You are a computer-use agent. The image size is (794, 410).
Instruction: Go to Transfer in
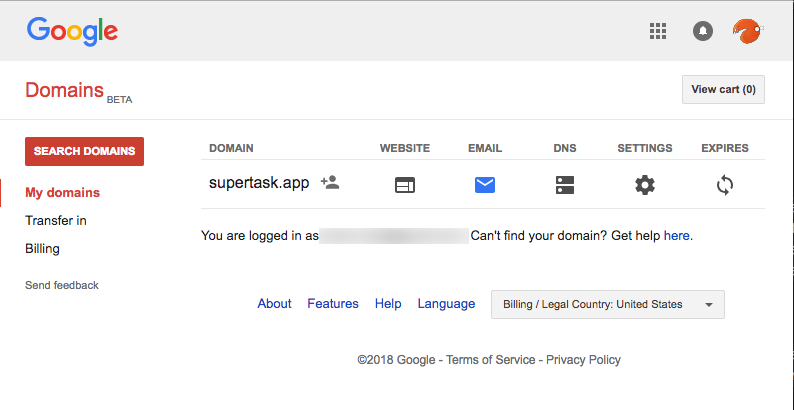tap(56, 221)
